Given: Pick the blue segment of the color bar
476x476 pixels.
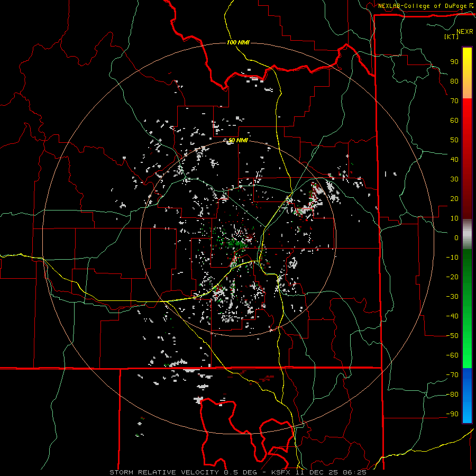Looking at the screenshot, I should pyautogui.click(x=467, y=395).
